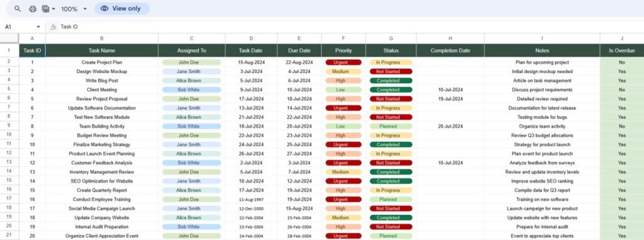Click task date 12-Dec-2000
The image size is (644, 240).
pos(251,209)
